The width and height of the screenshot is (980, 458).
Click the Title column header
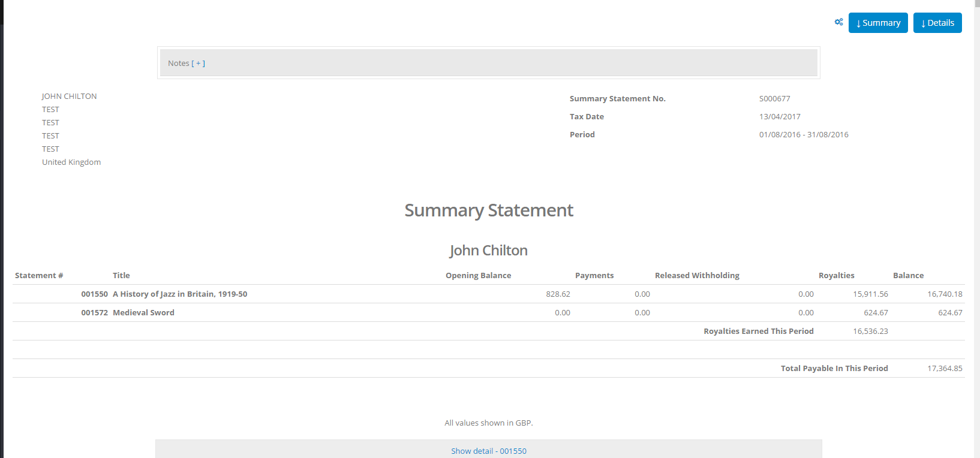tap(121, 276)
